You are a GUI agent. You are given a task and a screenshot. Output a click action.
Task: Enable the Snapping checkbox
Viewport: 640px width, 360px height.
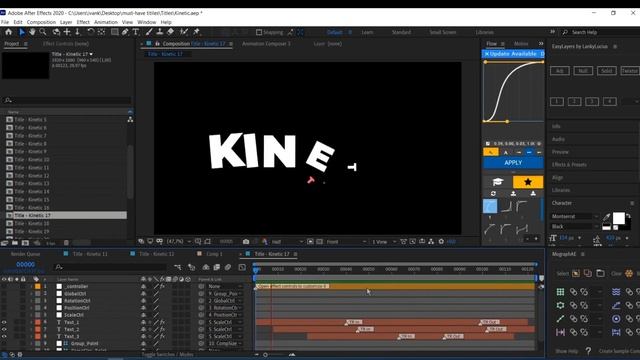259,32
